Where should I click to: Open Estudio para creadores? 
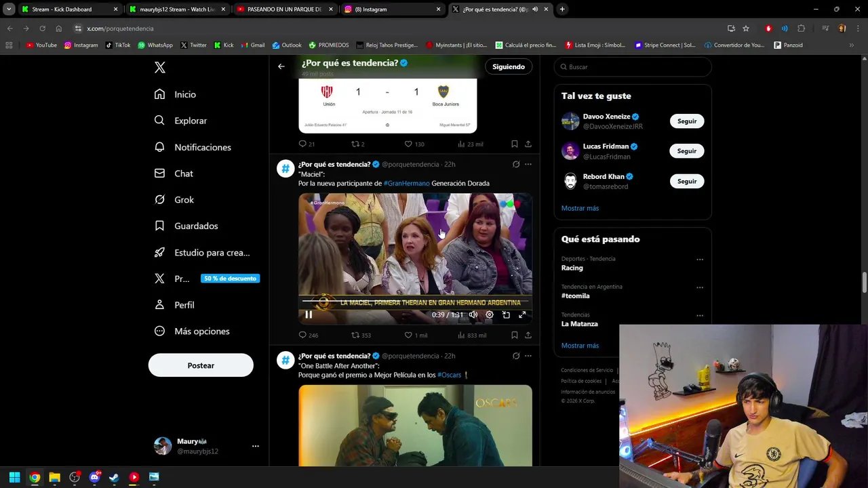click(x=201, y=252)
